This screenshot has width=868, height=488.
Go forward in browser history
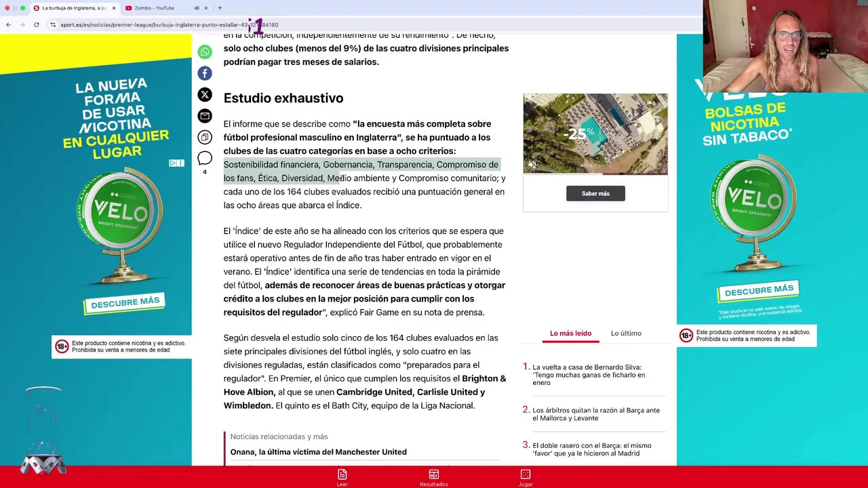(22, 25)
